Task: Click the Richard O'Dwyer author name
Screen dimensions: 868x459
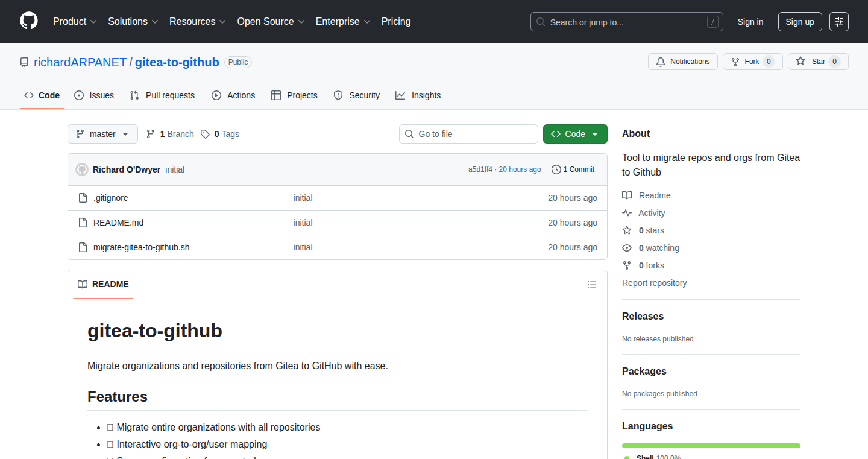Action: click(x=127, y=169)
